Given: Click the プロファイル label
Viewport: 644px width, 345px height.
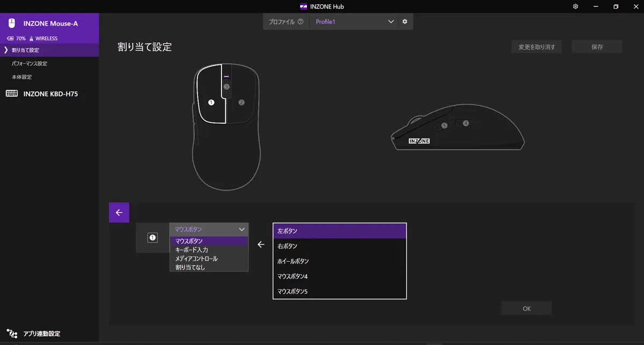Looking at the screenshot, I should click(x=282, y=22).
